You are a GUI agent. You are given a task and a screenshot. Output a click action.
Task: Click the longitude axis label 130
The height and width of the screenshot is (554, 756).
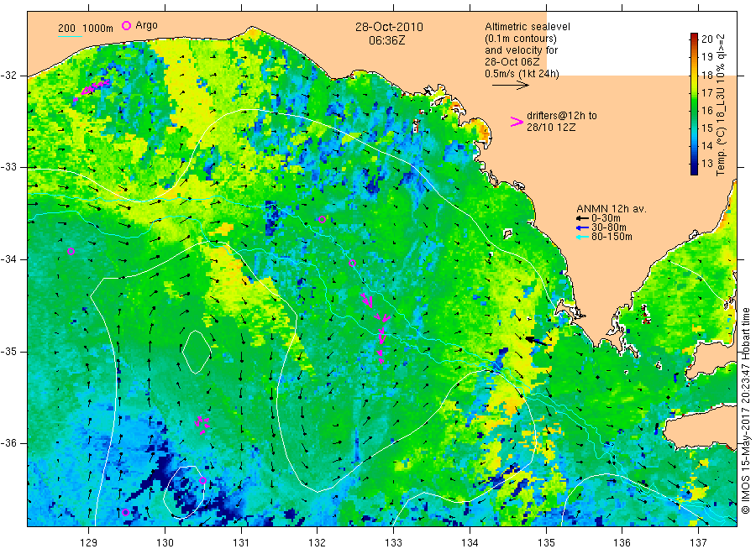point(165,543)
